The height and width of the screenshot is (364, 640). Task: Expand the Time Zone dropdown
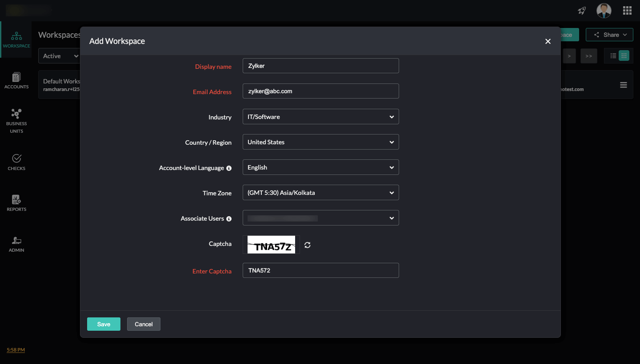click(320, 192)
